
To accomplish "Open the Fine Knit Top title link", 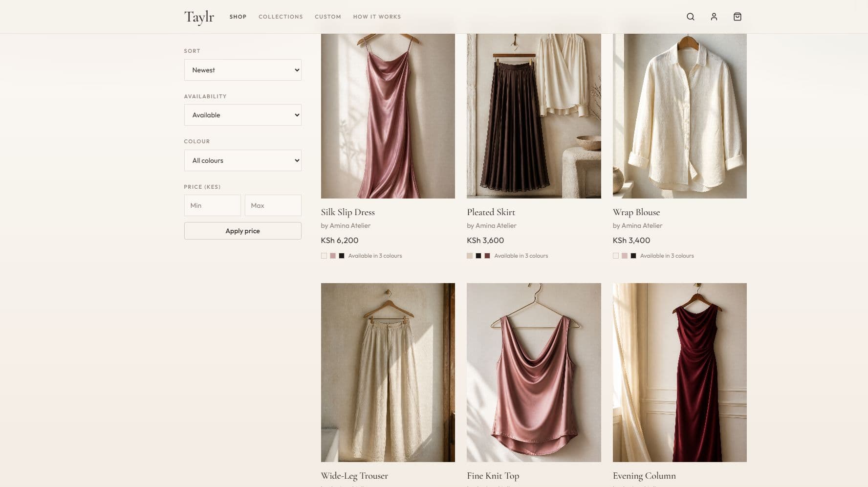I will pyautogui.click(x=493, y=476).
